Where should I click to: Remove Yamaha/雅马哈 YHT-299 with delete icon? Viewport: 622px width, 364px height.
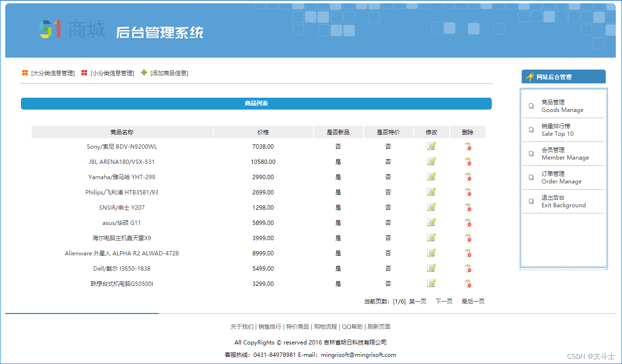[x=468, y=177]
